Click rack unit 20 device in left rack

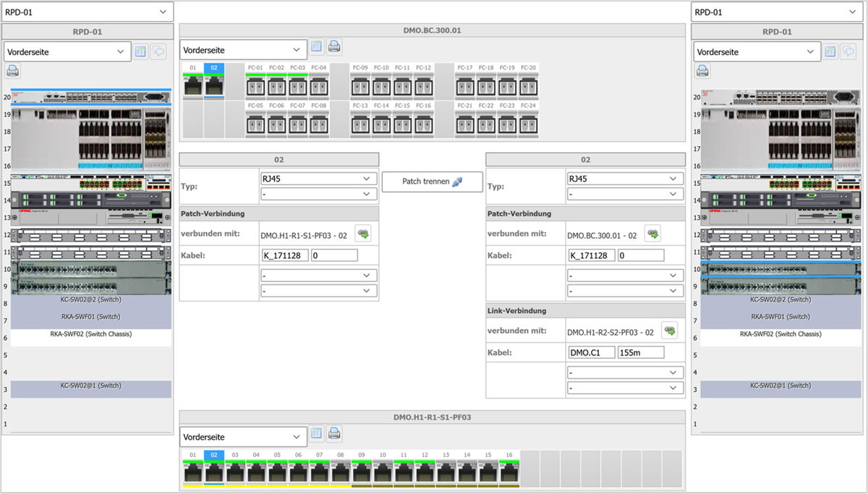pos(91,97)
